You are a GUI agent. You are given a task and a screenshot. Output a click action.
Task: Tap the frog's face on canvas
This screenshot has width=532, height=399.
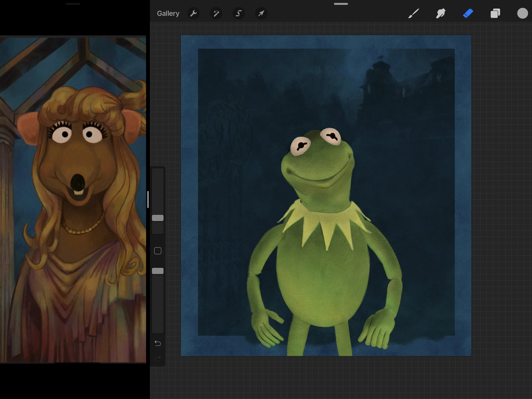(317, 164)
